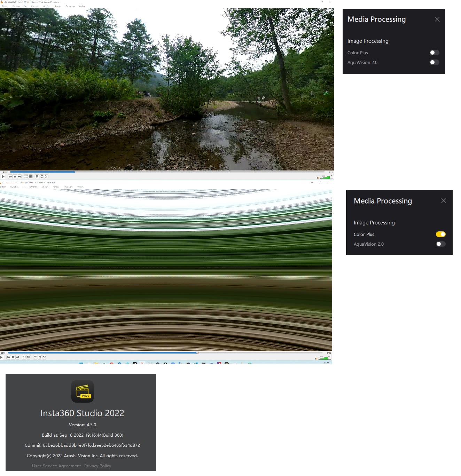Toggle fullscreen mode in the top VLC player
Screen dimensions: 461x476
26,176
